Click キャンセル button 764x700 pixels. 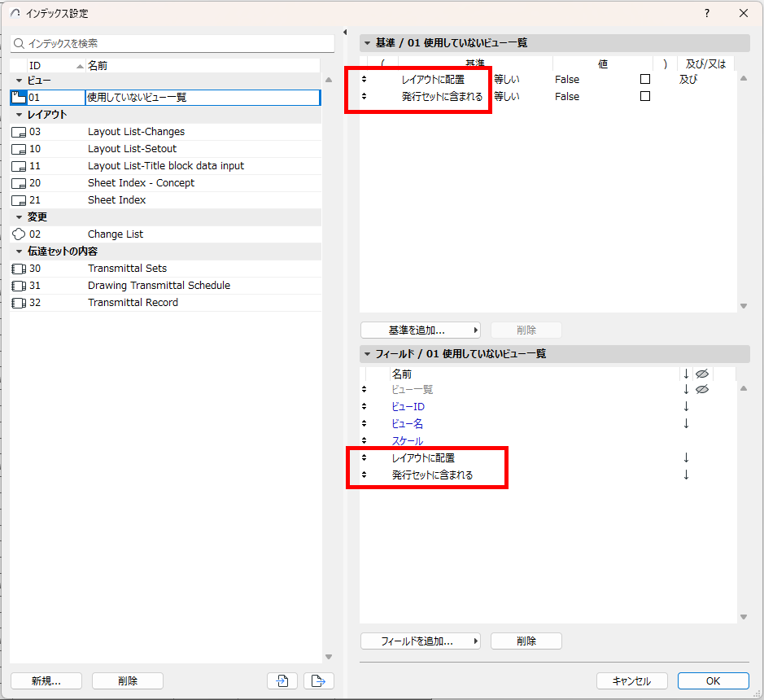pyautogui.click(x=632, y=680)
